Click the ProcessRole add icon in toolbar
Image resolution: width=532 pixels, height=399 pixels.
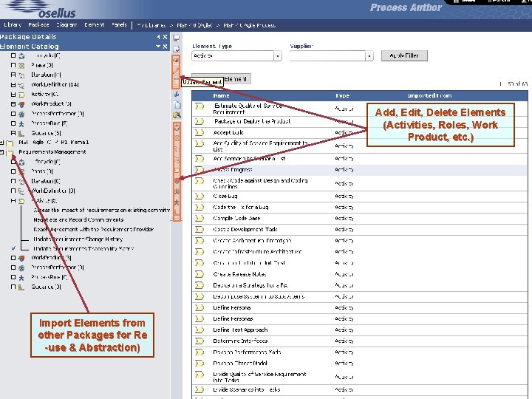click(x=177, y=202)
